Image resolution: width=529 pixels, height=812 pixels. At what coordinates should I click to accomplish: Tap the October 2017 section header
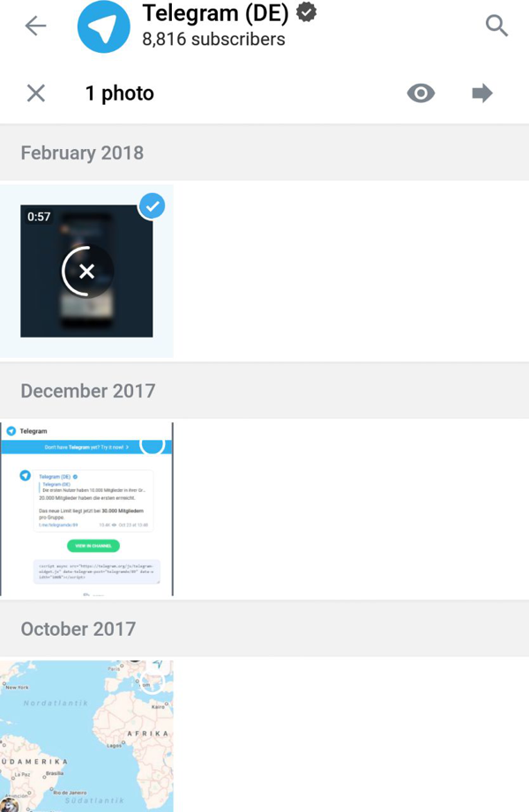[264, 629]
